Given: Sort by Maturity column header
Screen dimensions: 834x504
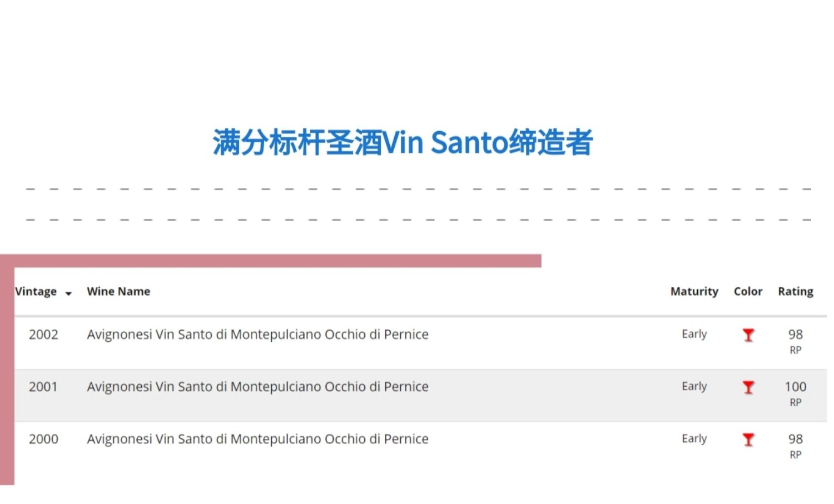Looking at the screenshot, I should click(694, 291).
